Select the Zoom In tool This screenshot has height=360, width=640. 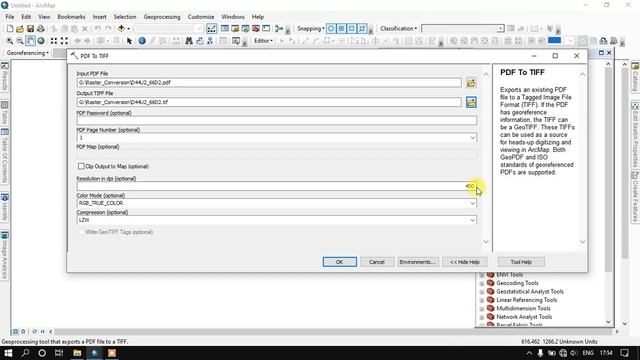[9, 41]
